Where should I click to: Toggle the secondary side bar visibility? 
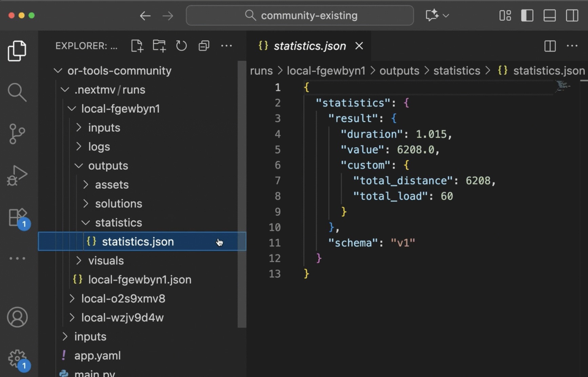pos(572,16)
